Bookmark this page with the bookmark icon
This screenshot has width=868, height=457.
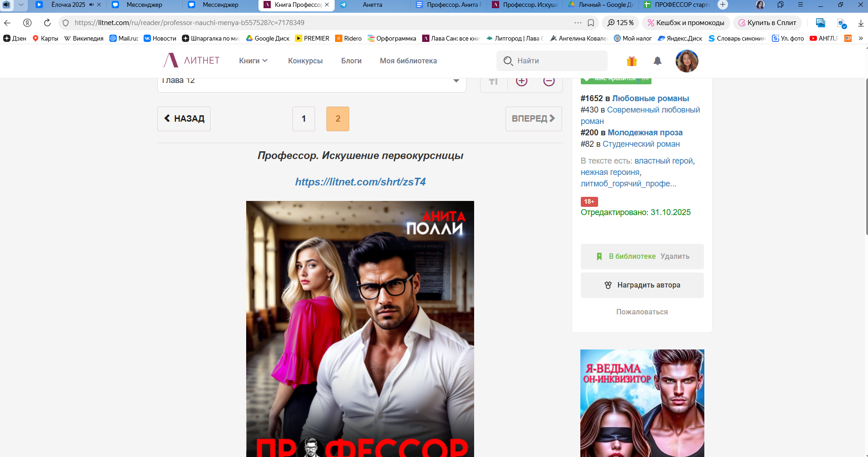pos(591,23)
